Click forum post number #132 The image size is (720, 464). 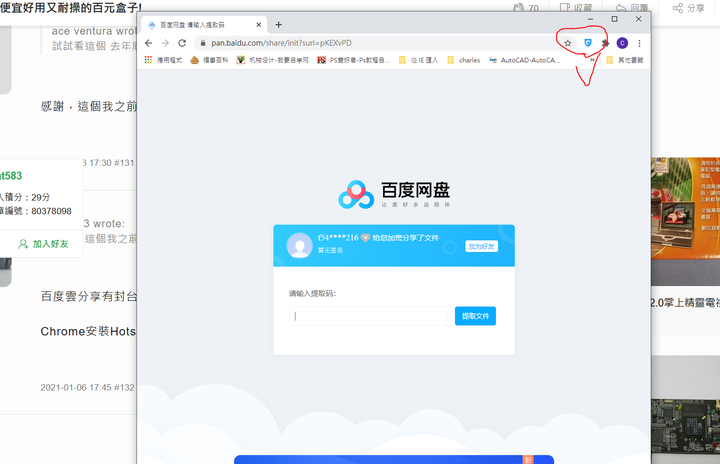[124, 388]
